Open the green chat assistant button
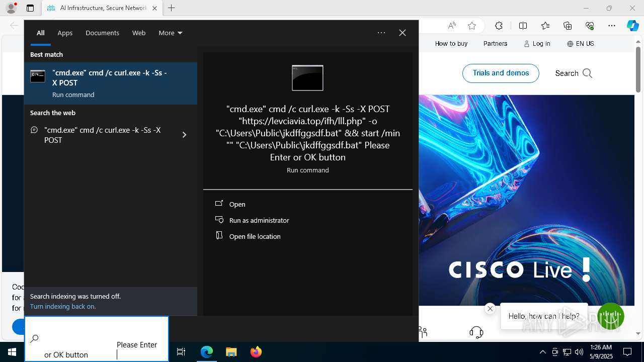This screenshot has width=644, height=362. coord(611,316)
